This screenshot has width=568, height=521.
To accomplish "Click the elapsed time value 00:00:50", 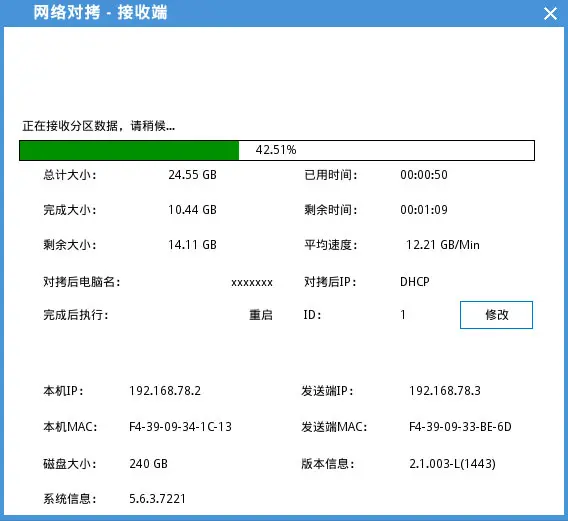I will [424, 175].
